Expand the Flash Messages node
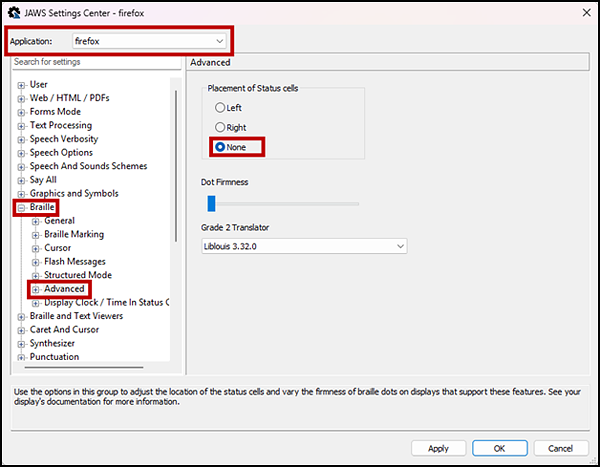The height and width of the screenshot is (467, 600). pos(36,262)
